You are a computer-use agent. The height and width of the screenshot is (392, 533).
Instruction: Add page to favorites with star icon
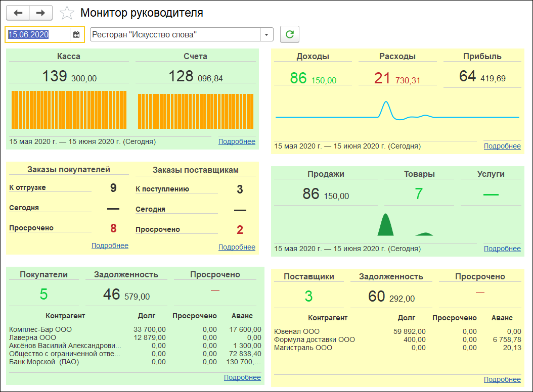(67, 13)
